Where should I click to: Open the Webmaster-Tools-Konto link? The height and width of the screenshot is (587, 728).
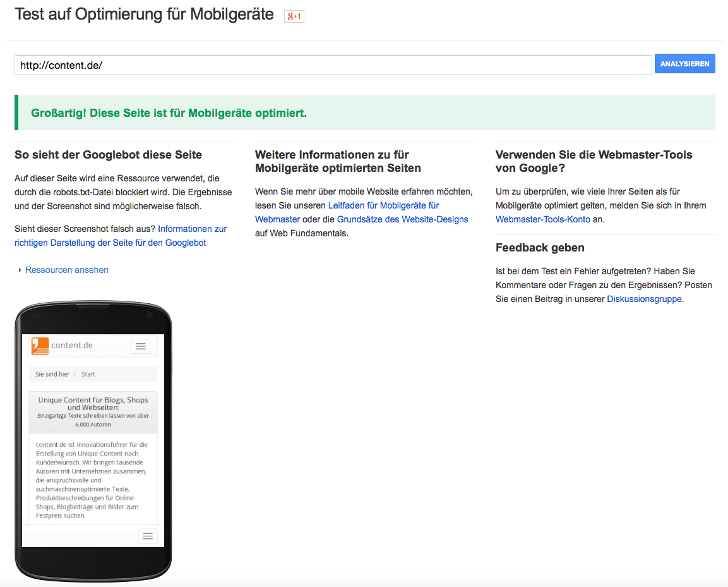(x=543, y=219)
